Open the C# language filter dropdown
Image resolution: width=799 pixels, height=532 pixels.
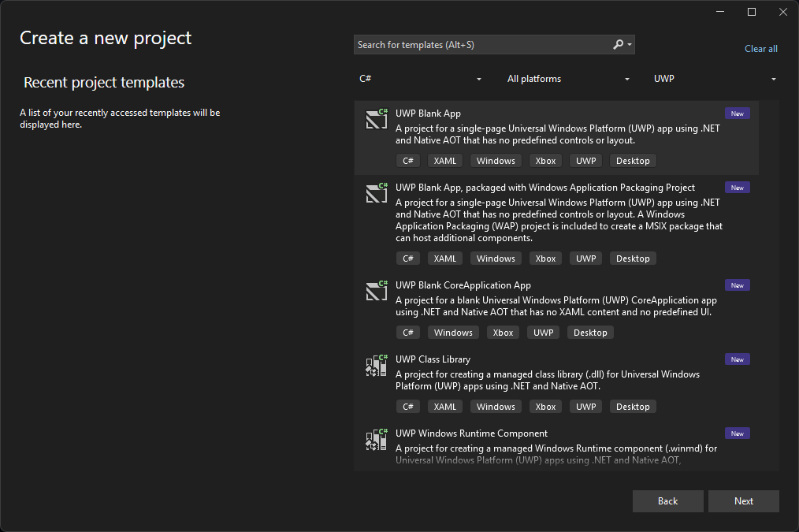coord(421,79)
